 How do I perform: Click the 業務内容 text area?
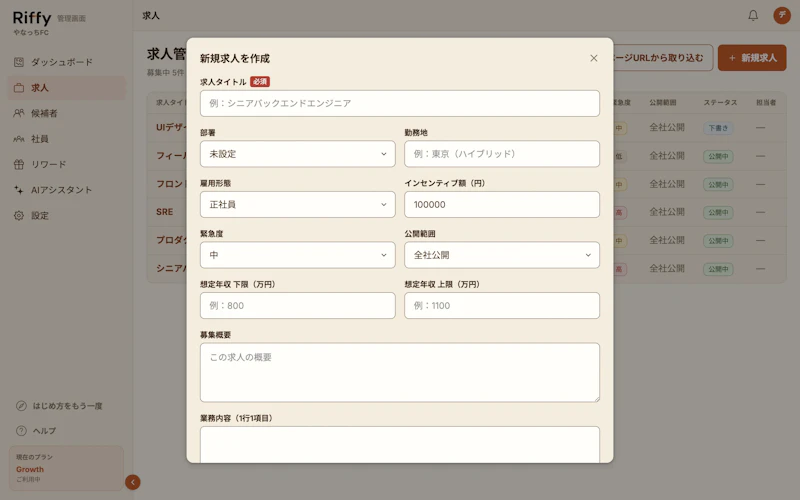tap(399, 444)
